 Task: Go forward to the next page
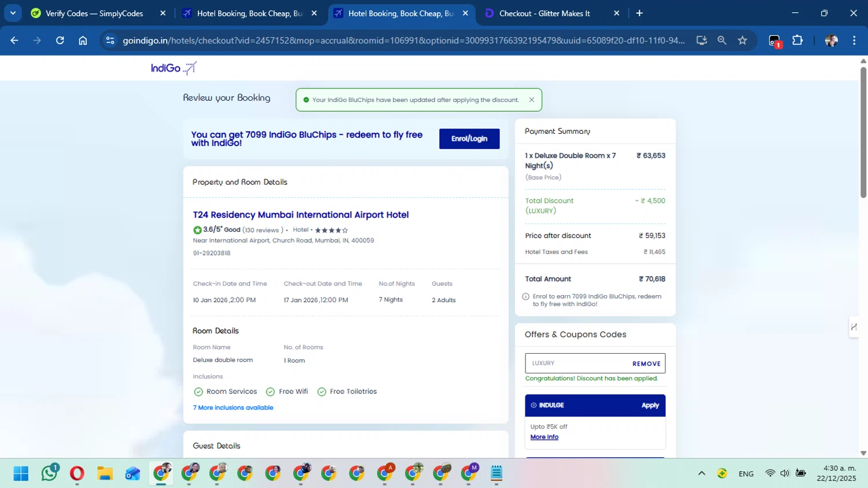pyautogui.click(x=37, y=41)
